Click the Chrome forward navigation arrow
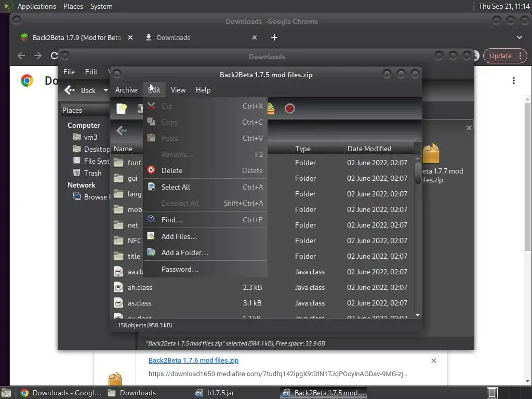 click(x=37, y=56)
